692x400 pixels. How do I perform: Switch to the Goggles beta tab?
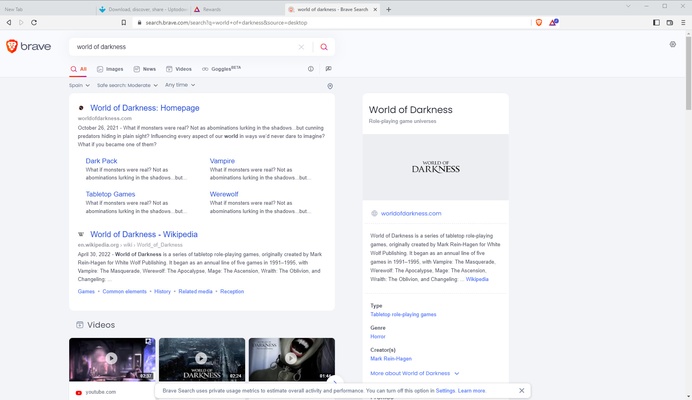(222, 68)
